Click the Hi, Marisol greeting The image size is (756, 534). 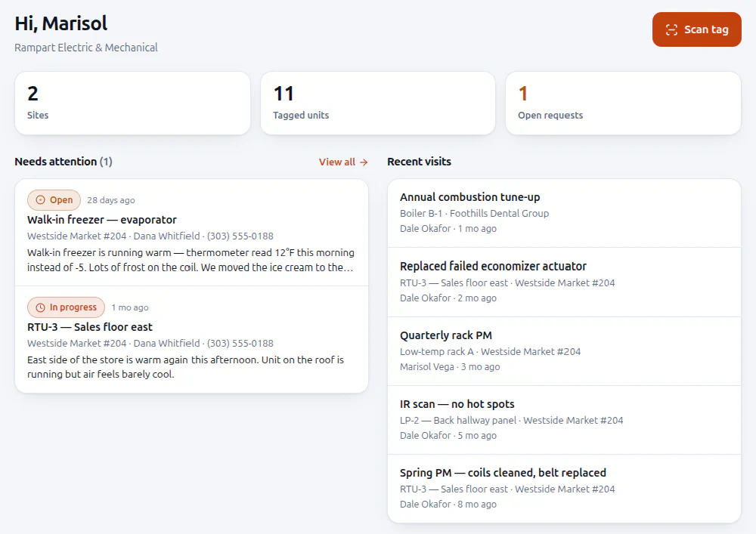[60, 23]
